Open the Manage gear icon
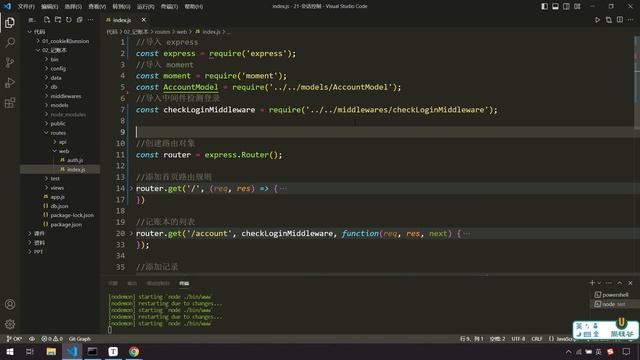The height and width of the screenshot is (360, 640). click(10, 324)
